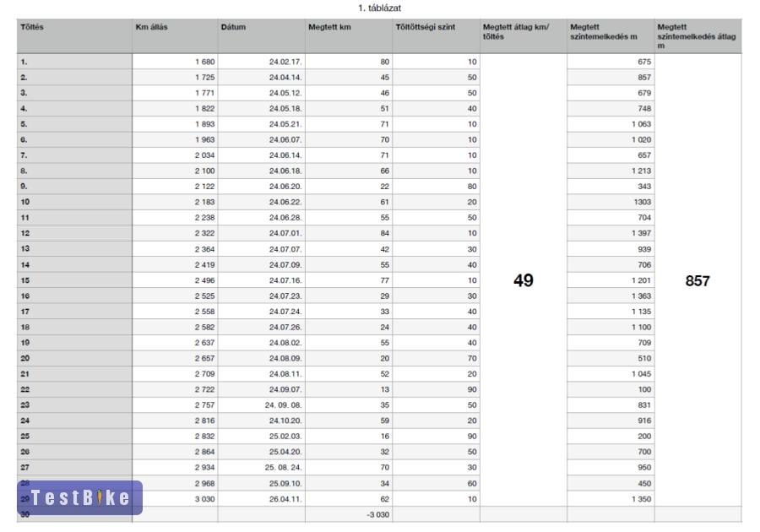Screen dimensions: 760x532
Task: Click the elevation cell '1 201'
Action: tap(611, 280)
